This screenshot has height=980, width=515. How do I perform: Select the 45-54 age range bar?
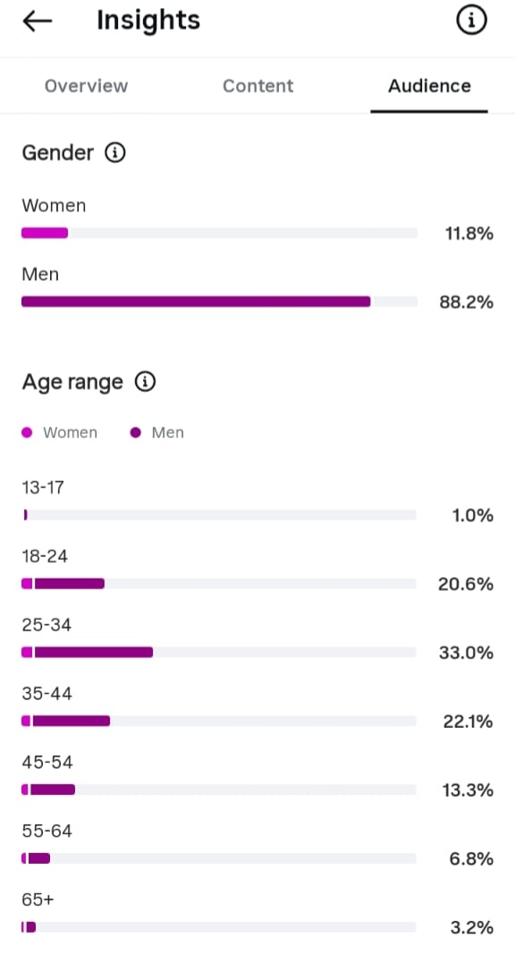point(219,790)
